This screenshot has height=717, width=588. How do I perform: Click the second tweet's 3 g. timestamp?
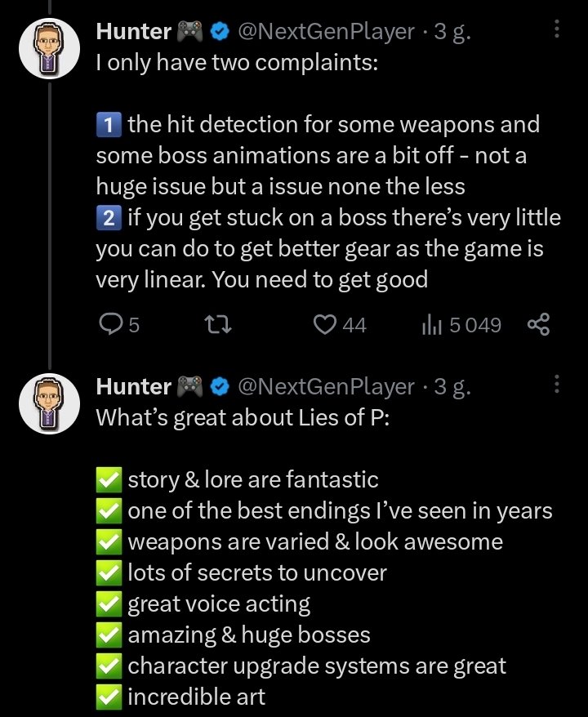pos(454,386)
